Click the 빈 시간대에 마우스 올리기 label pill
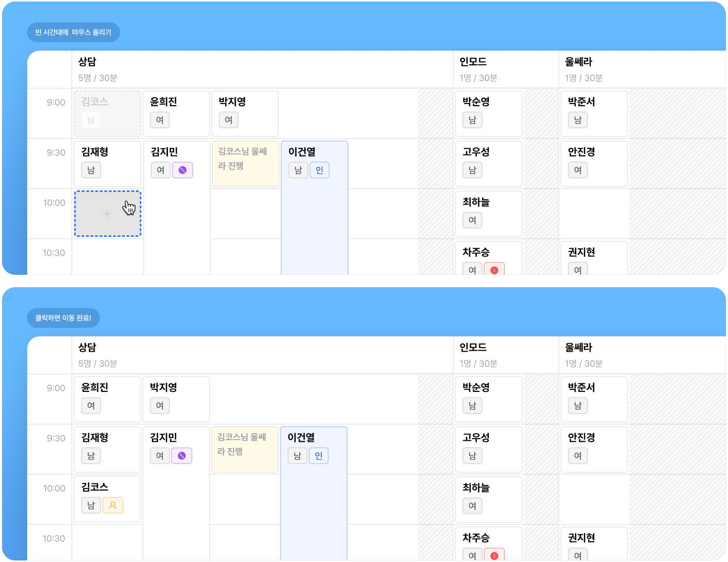 [x=73, y=32]
